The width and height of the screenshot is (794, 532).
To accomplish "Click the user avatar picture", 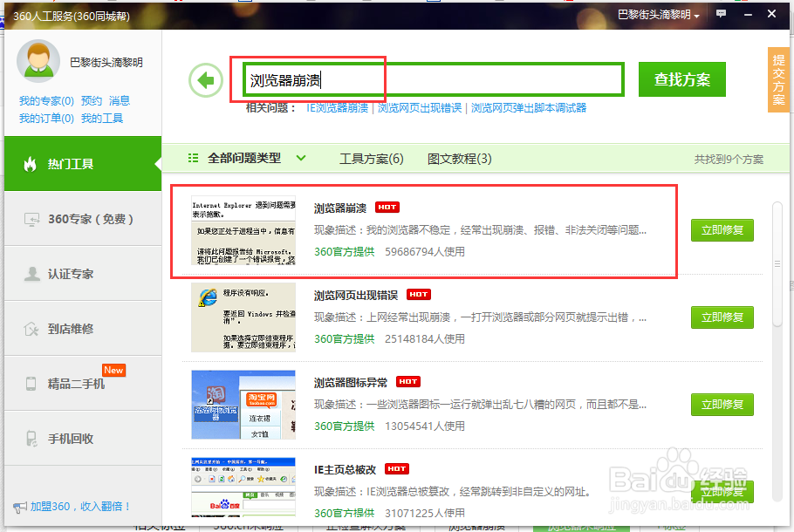I will (38, 61).
